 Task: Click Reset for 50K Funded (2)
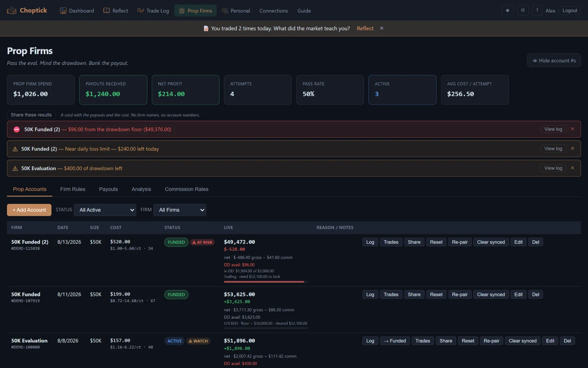[x=436, y=242]
